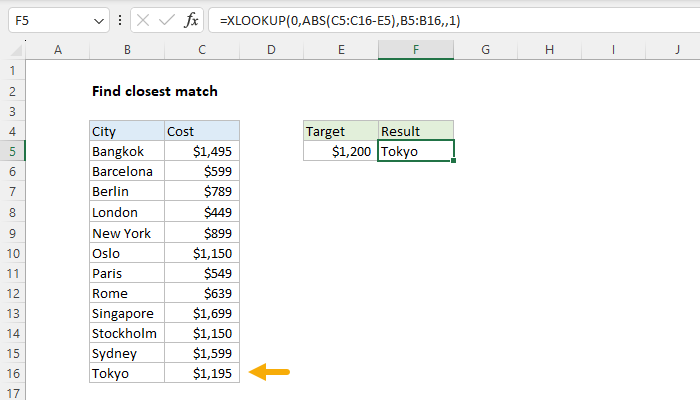This screenshot has width=700, height=400.
Task: Click the Target header cell
Action: coord(341,131)
